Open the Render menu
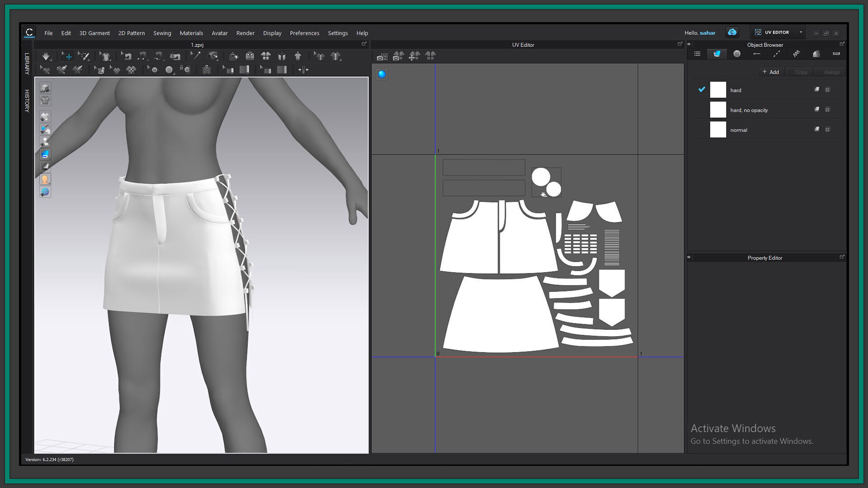The height and width of the screenshot is (488, 868). coord(245,33)
